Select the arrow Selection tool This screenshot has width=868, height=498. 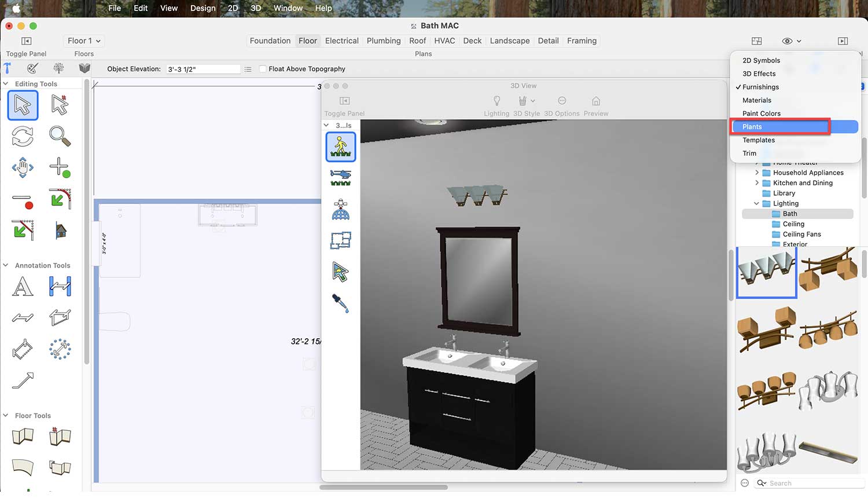[23, 105]
